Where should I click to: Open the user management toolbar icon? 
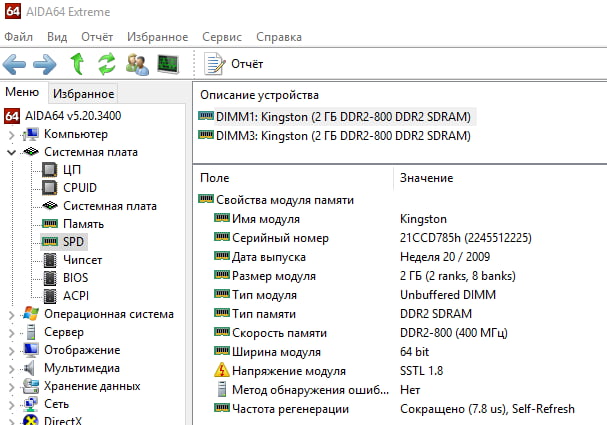coord(137,64)
